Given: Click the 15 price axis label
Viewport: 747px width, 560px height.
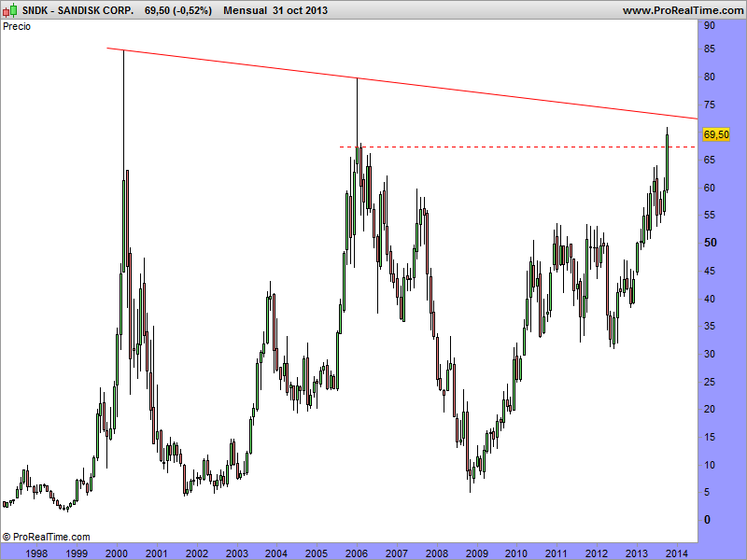Looking at the screenshot, I should tap(710, 437).
